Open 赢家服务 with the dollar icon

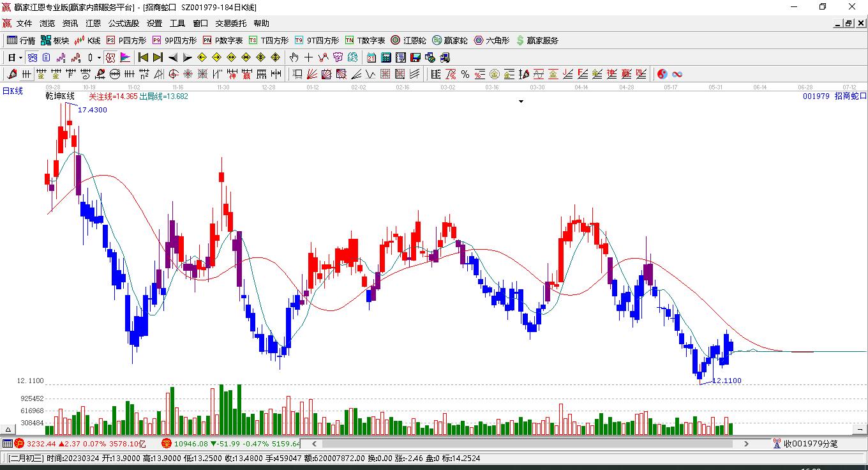(x=537, y=40)
